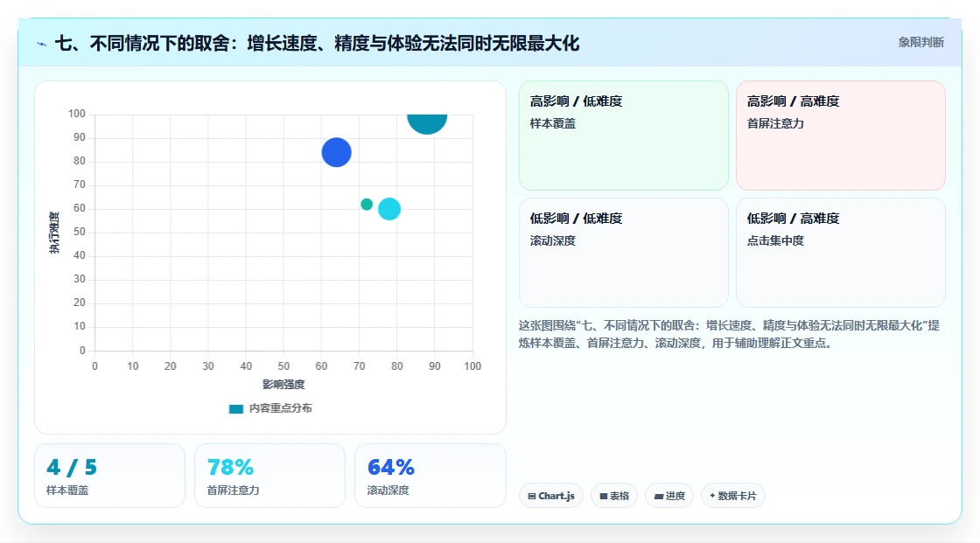Click the 滚动深度 text in the quadrant card
Screen dimensions: 980x543
click(552, 240)
